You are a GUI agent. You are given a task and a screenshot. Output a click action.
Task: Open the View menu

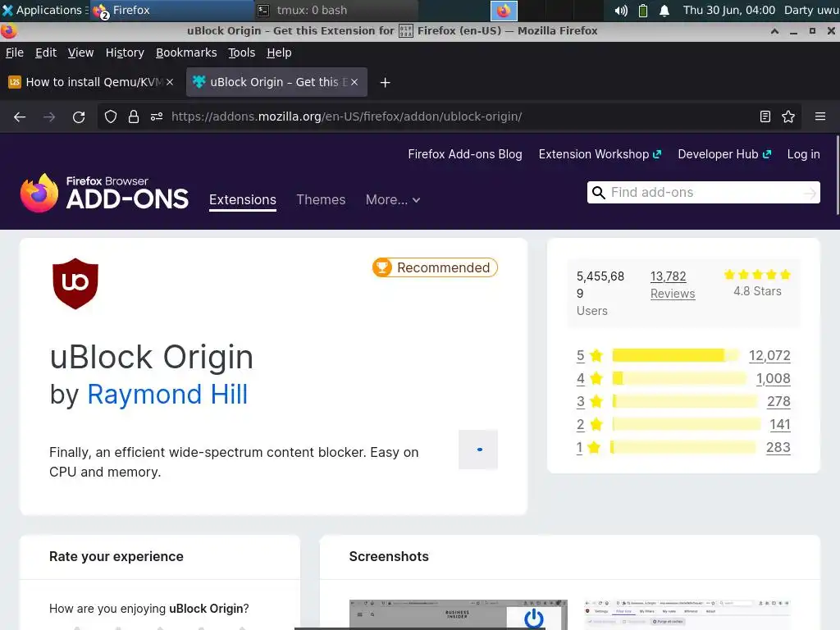click(80, 52)
